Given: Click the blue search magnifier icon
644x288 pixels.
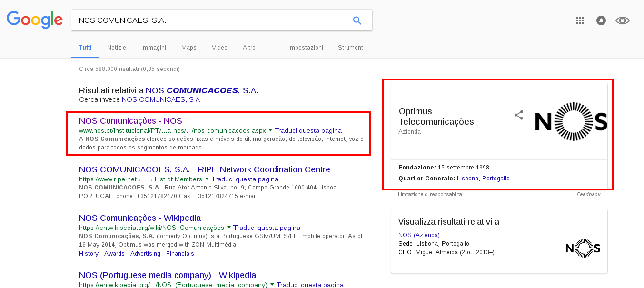Looking at the screenshot, I should pos(357,20).
